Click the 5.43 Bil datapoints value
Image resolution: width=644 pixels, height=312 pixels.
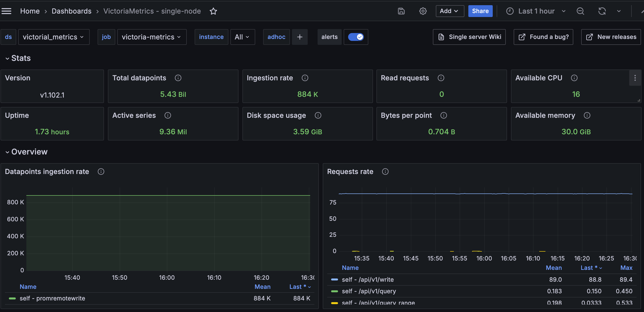(x=173, y=94)
